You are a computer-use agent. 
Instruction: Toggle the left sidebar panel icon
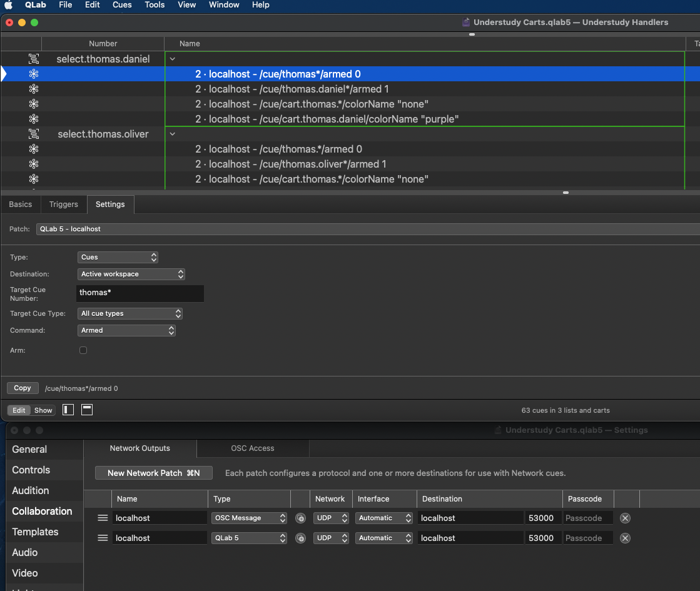(x=68, y=410)
